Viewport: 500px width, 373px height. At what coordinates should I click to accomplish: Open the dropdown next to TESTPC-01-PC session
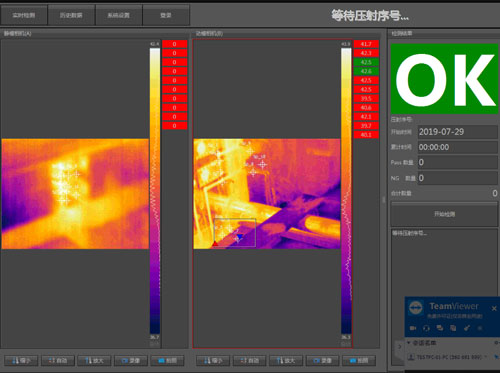coord(486,357)
